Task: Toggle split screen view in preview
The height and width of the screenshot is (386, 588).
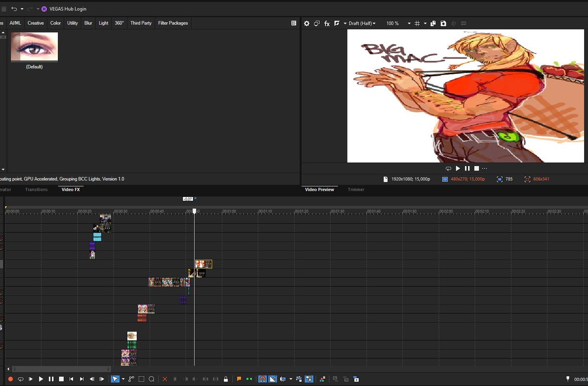Action: [337, 23]
